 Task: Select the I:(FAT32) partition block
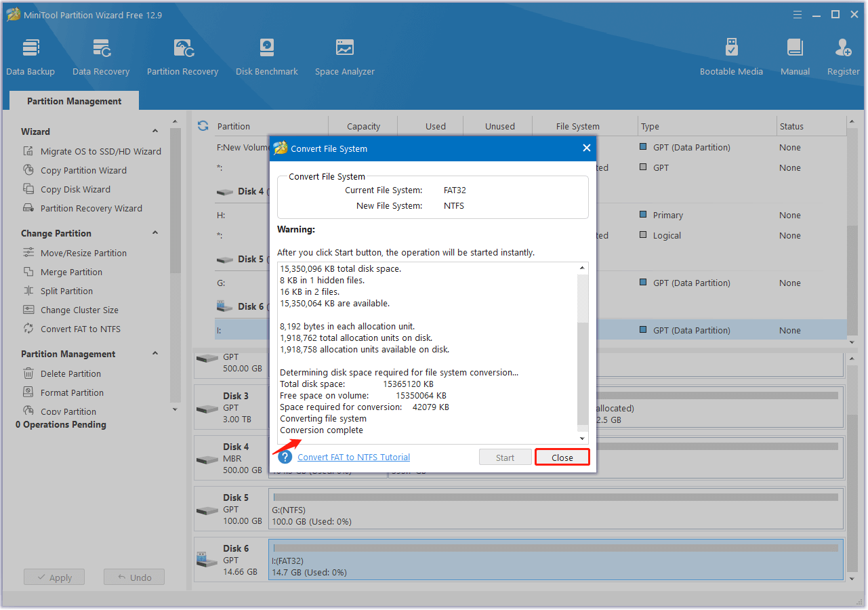pos(556,560)
